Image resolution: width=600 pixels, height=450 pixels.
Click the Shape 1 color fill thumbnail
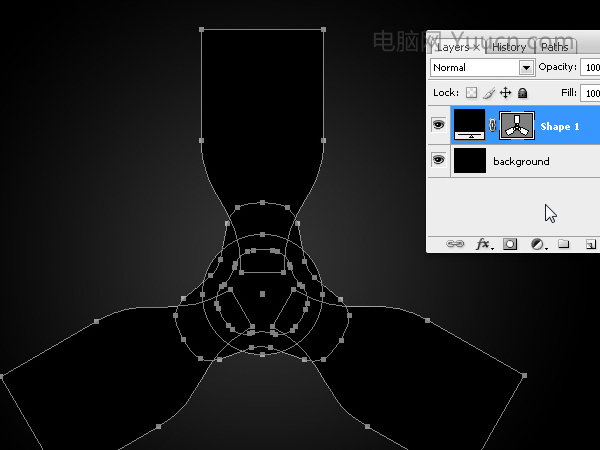470,125
